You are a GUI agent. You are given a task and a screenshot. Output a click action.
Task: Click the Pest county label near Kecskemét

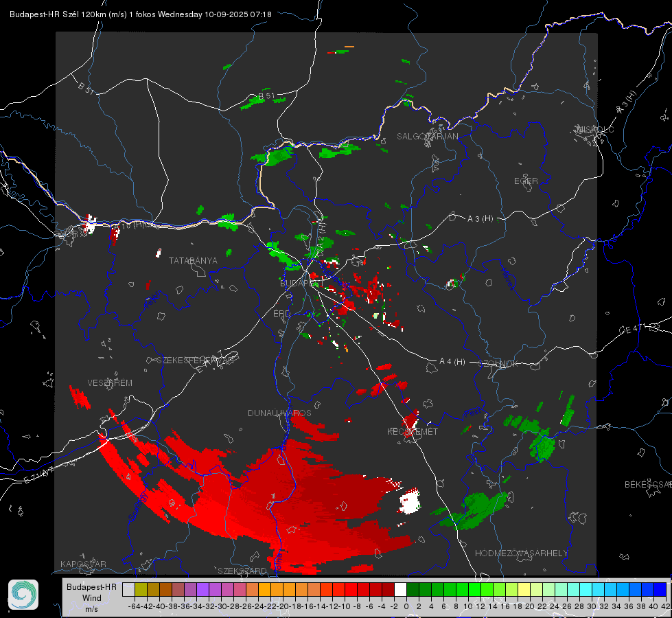coord(472,414)
